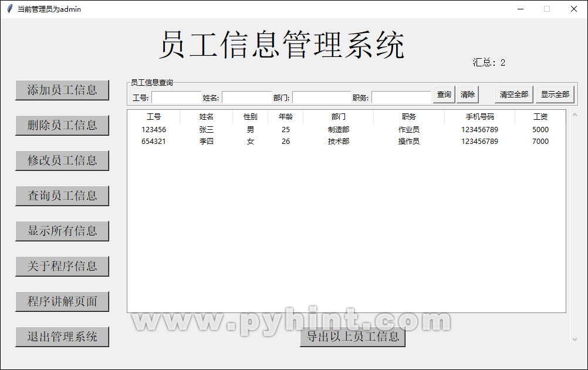
Task: Click the 性别 column header
Action: 250,117
